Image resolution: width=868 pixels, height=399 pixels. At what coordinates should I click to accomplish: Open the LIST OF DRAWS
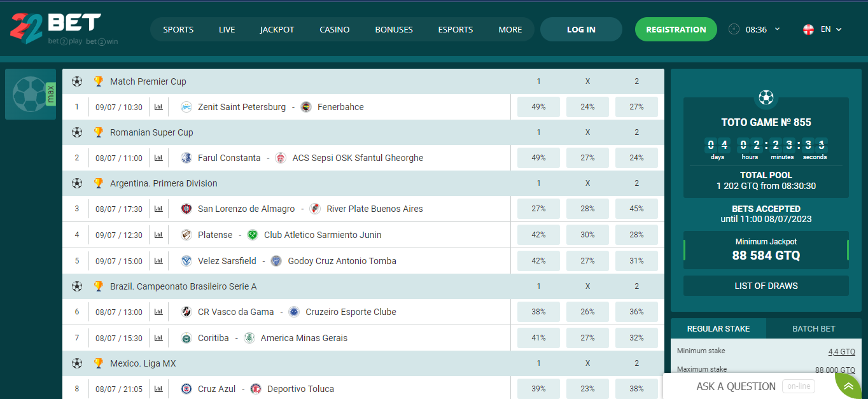pyautogui.click(x=766, y=286)
